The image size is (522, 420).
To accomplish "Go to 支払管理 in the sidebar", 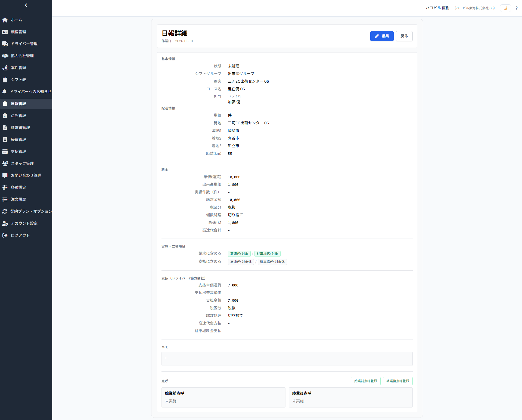I will [26, 152].
